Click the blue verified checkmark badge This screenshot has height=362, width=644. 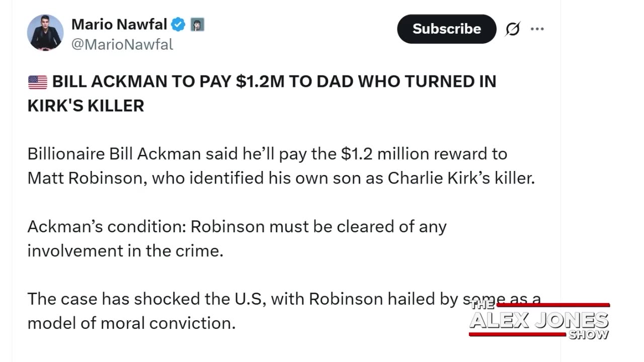point(179,24)
